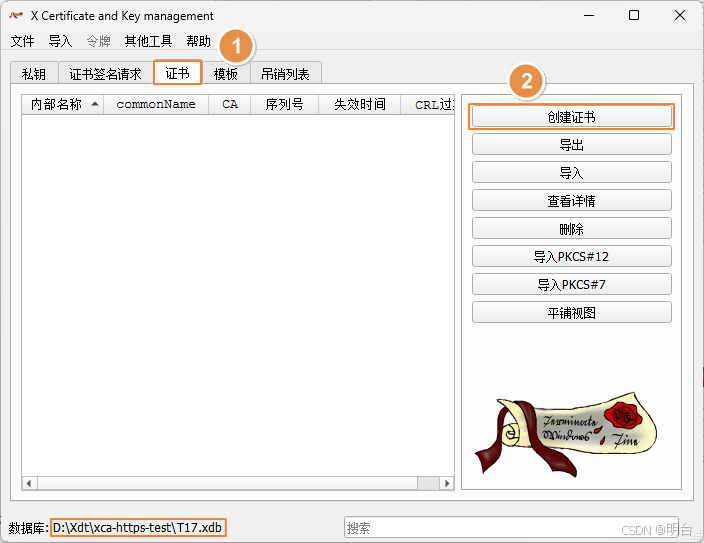Click the 导出 button
Viewport: 704px width, 543px height.
pyautogui.click(x=572, y=145)
